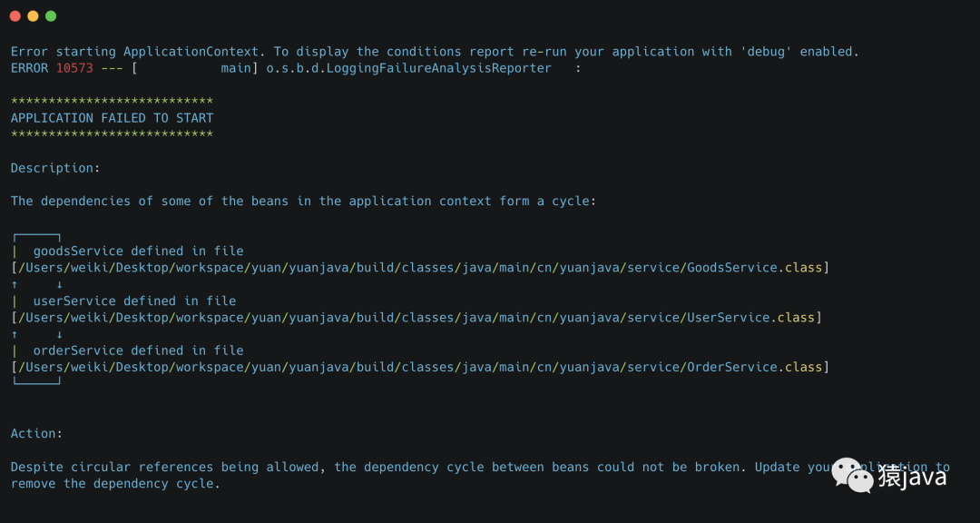Click the red close window button

tap(15, 16)
